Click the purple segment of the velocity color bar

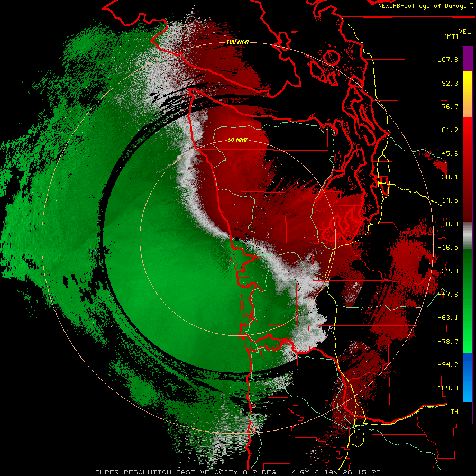tap(467, 59)
